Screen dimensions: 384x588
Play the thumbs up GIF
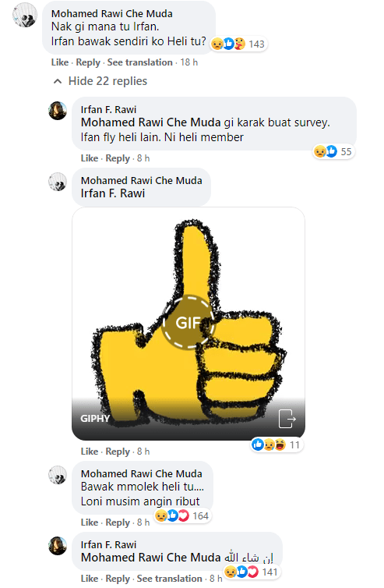point(188,323)
